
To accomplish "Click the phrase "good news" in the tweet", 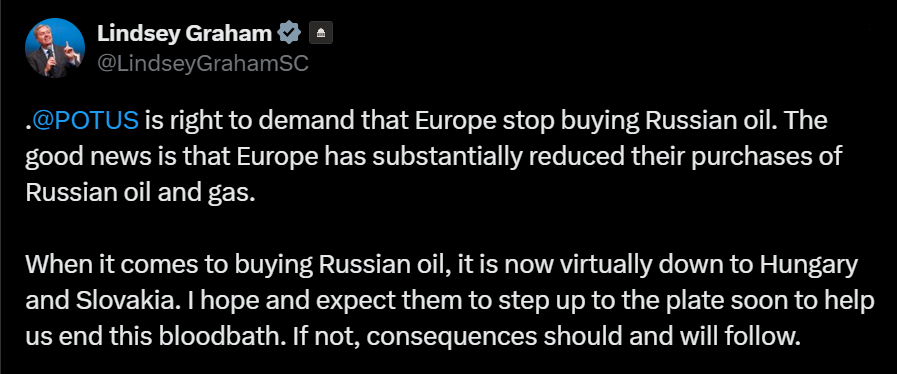I will click(85, 158).
